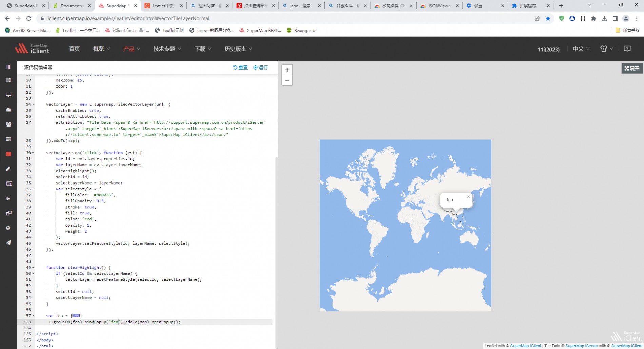Open a new browser tab
This screenshot has height=349, width=644.
pyautogui.click(x=561, y=6)
